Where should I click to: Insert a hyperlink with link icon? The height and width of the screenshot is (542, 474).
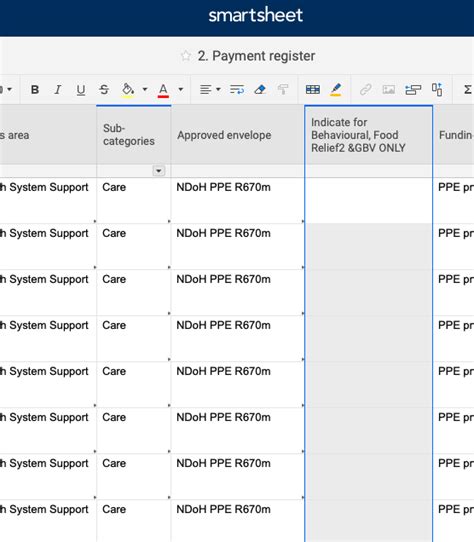tap(365, 90)
